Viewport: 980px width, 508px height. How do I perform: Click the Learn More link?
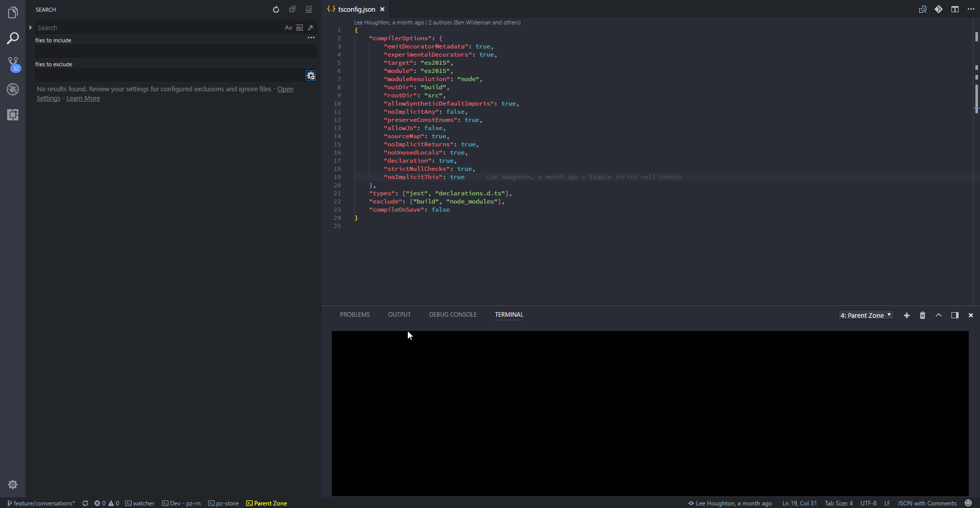coord(83,98)
